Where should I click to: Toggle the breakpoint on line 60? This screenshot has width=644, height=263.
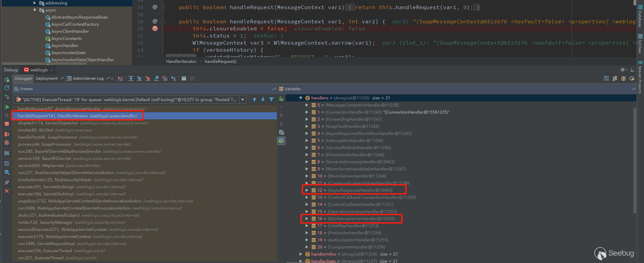point(155,29)
